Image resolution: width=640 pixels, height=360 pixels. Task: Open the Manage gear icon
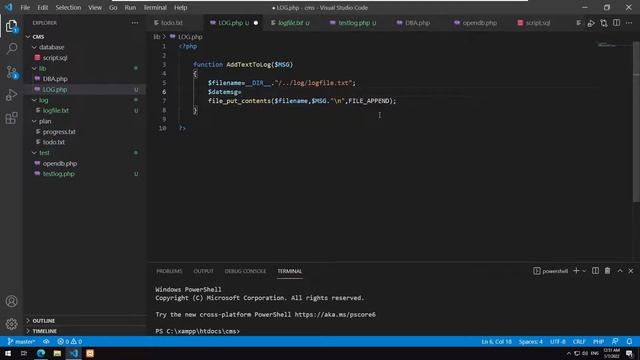point(11,324)
